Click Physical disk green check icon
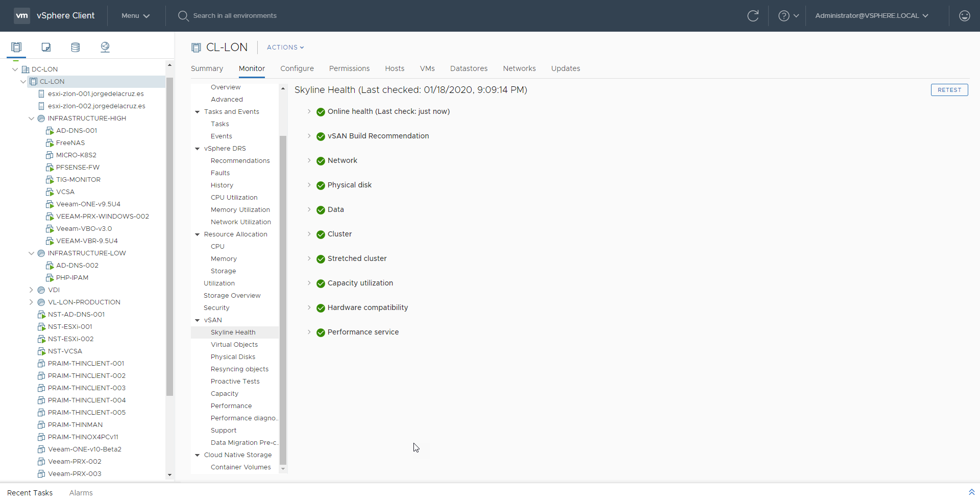980x500 pixels. coord(321,185)
